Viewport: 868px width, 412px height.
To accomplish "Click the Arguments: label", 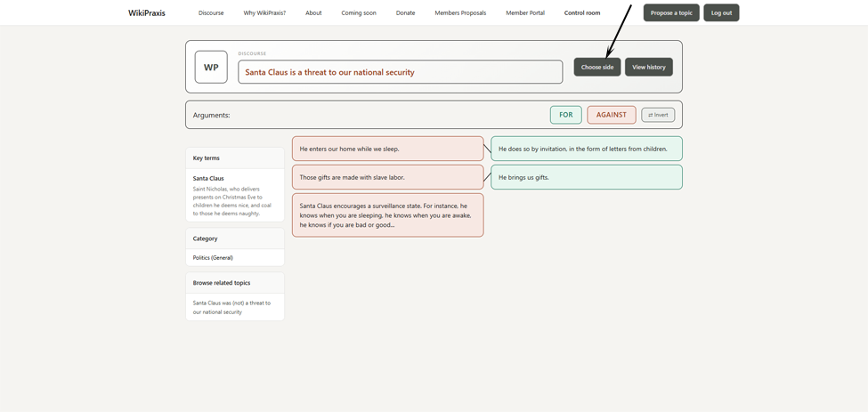I will pos(212,115).
